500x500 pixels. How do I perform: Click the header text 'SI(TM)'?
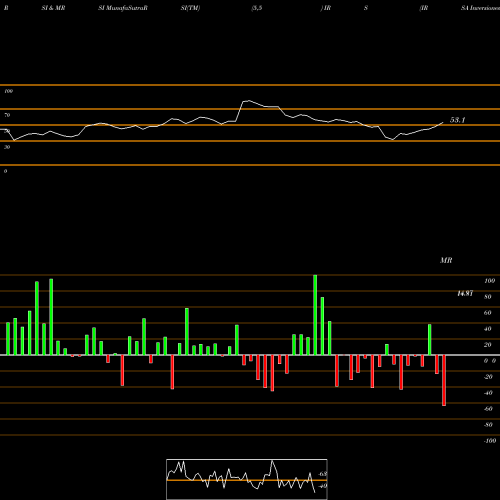(x=190, y=8)
